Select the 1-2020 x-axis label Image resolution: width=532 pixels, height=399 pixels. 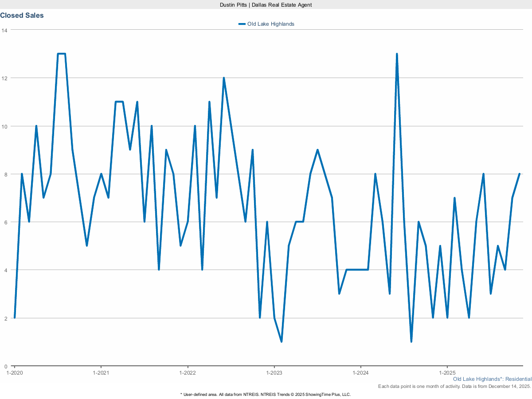(15, 373)
